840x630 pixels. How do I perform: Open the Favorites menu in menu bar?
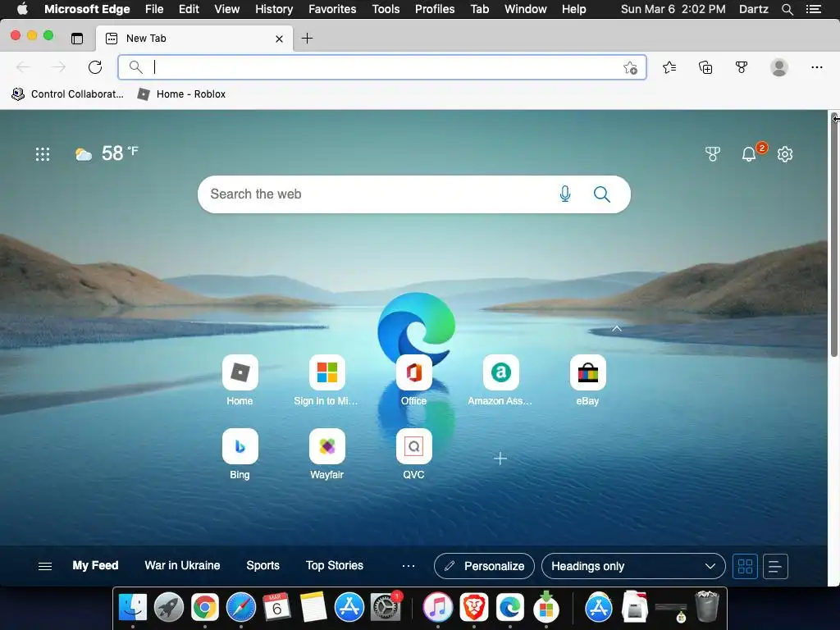point(332,9)
